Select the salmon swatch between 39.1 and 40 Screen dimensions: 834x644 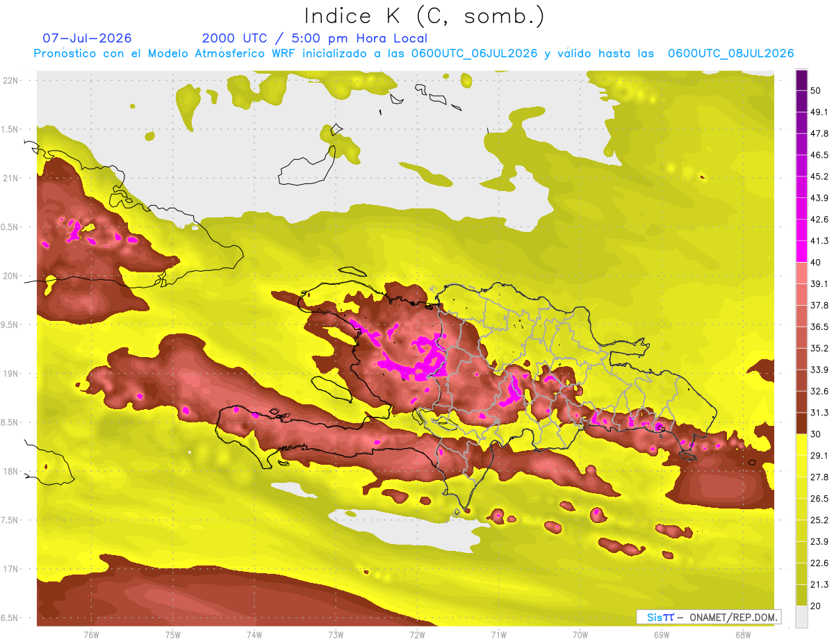click(801, 272)
